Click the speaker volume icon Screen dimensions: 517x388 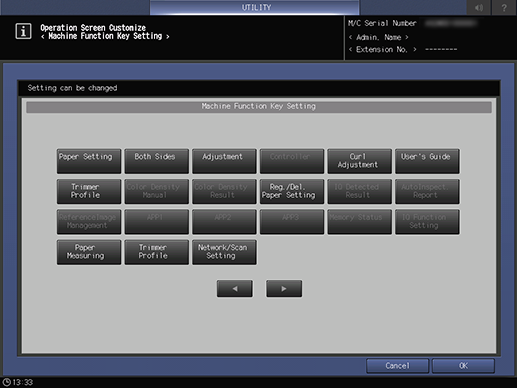[x=479, y=7]
